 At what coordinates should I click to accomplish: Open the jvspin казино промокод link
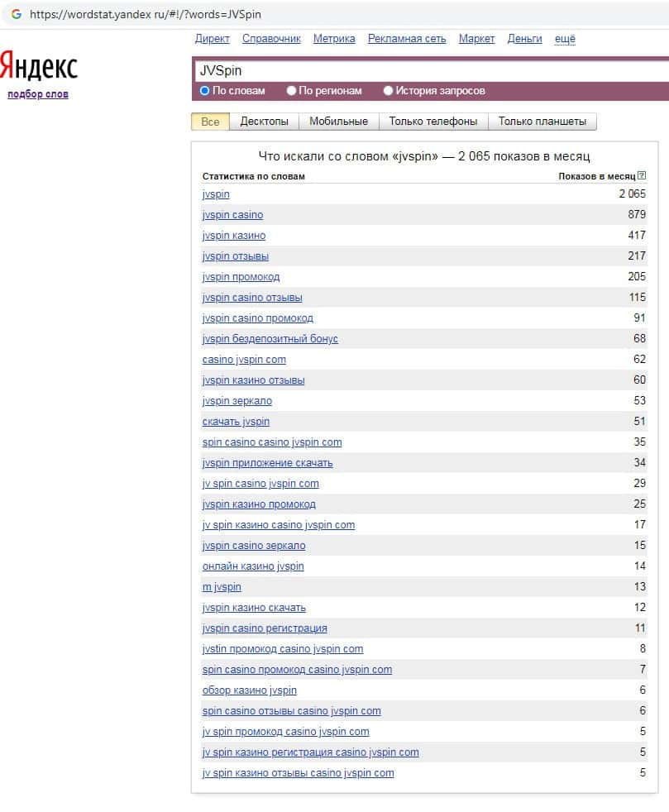click(258, 505)
